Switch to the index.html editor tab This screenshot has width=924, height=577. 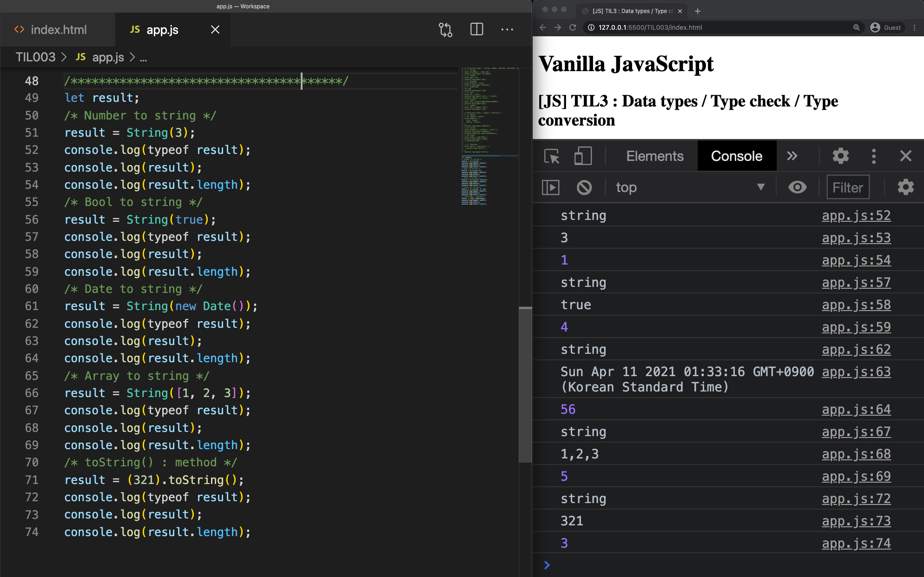coord(59,30)
